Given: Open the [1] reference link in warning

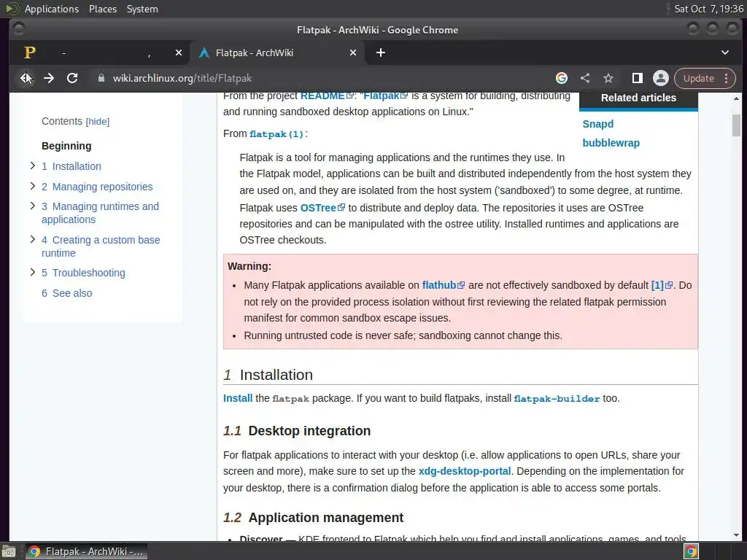Looking at the screenshot, I should [662, 285].
